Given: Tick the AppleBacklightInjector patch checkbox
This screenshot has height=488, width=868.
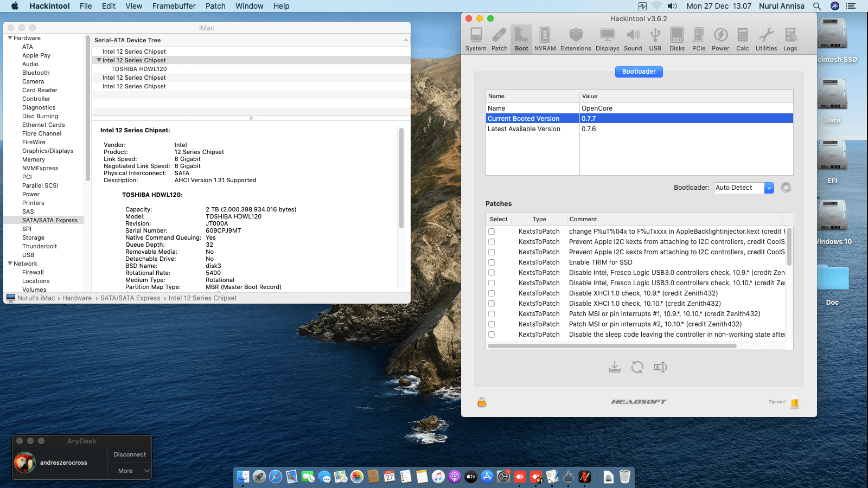Looking at the screenshot, I should coord(492,232).
